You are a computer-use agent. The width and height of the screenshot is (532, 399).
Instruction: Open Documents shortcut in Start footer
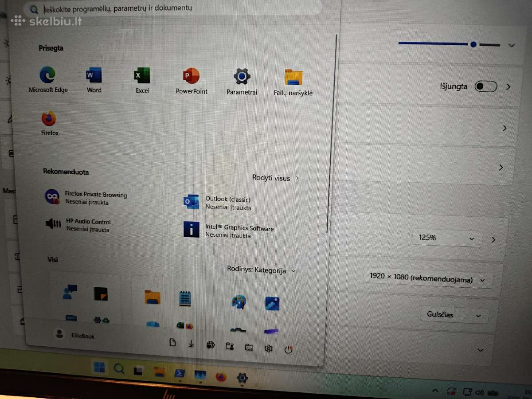173,342
